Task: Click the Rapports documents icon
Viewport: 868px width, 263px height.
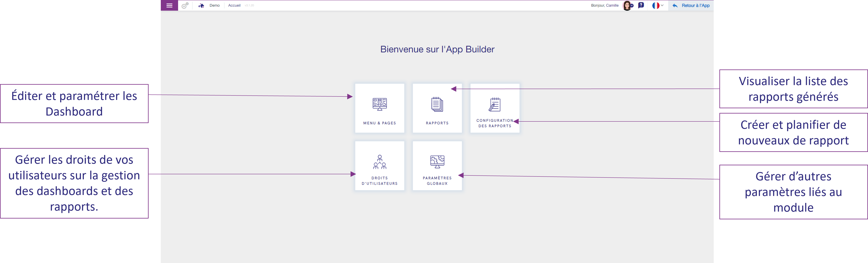Action: 437,104
